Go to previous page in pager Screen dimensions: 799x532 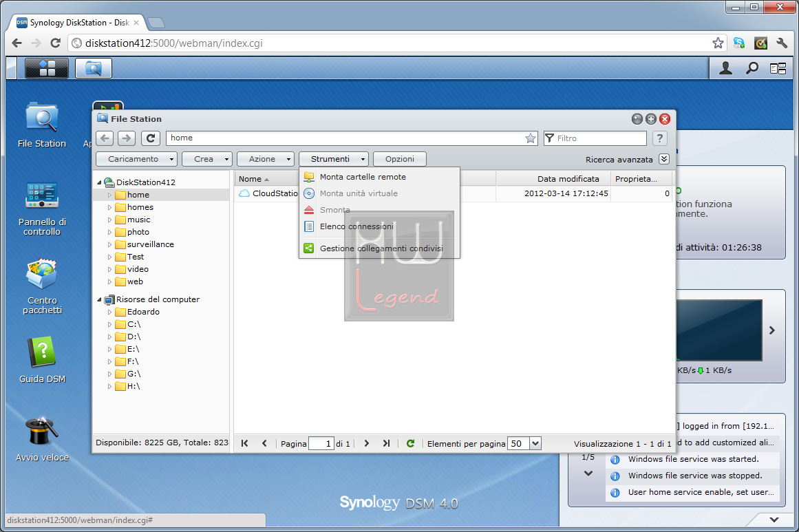(x=264, y=443)
